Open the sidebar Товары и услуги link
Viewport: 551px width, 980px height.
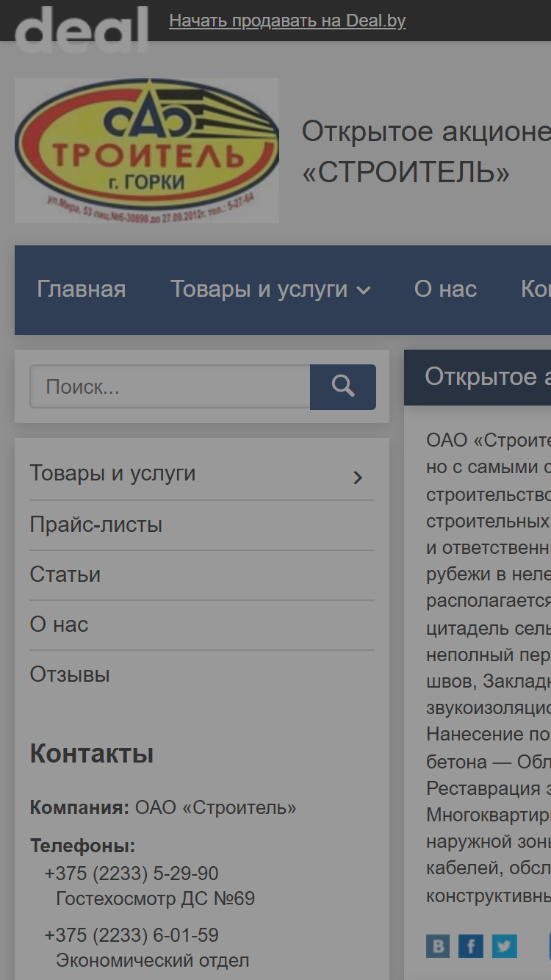[x=112, y=473]
